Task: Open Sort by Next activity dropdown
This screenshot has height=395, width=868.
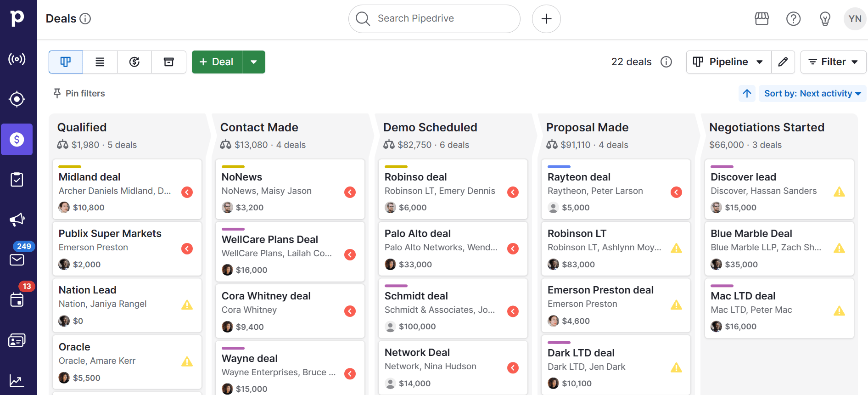Action: point(812,93)
